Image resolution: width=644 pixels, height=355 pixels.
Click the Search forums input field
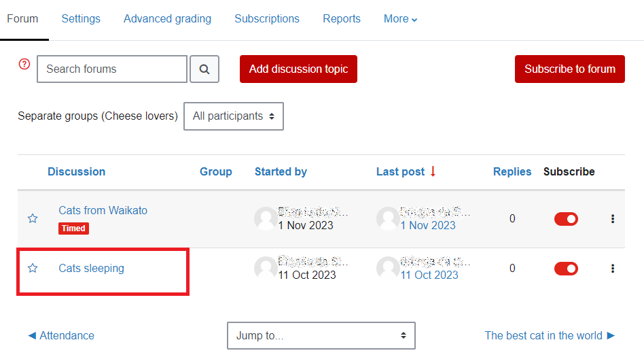point(111,69)
